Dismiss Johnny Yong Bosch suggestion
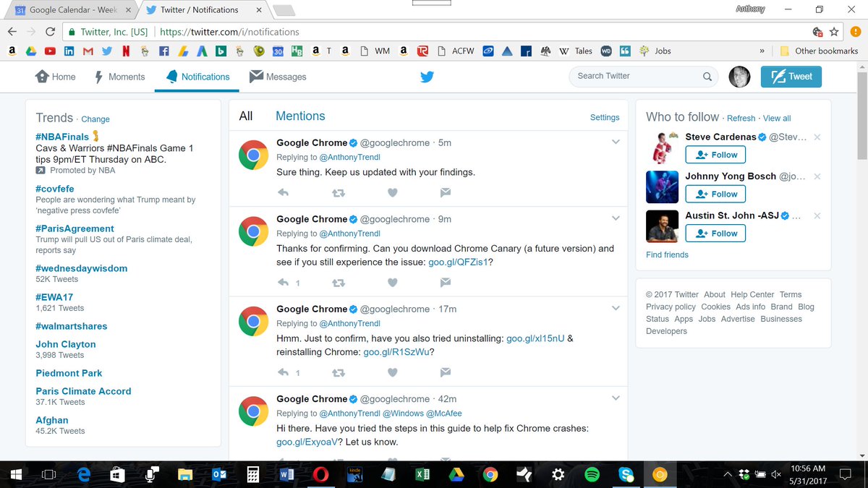The image size is (868, 488). point(817,176)
